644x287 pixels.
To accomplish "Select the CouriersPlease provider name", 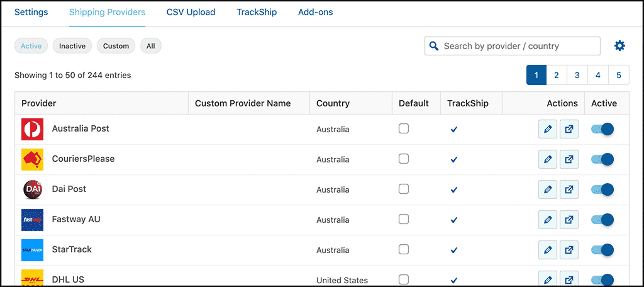I will [84, 159].
